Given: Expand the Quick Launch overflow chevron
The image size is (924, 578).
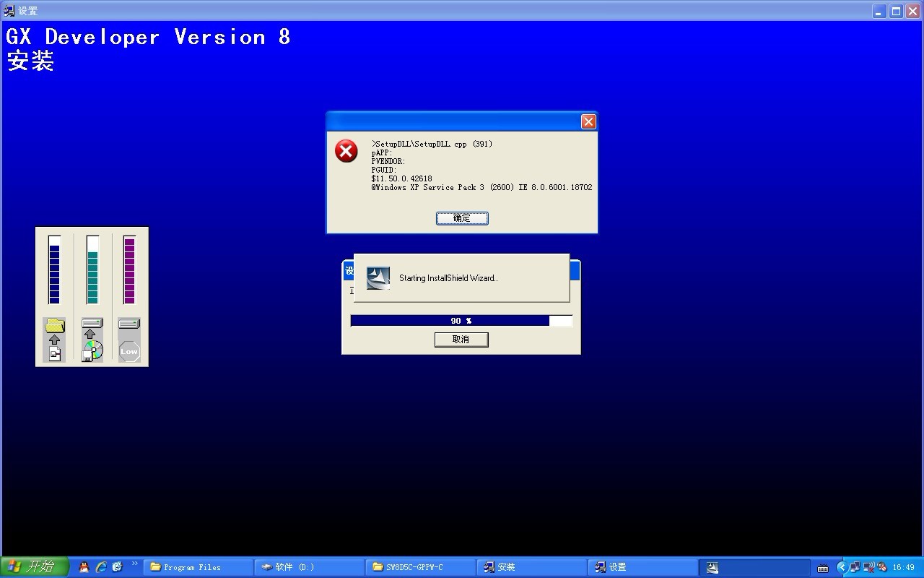Looking at the screenshot, I should coord(134,564).
